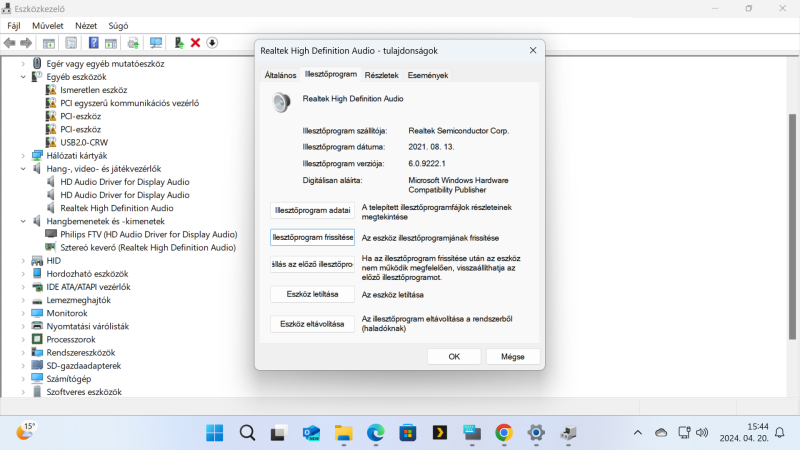
Task: Launch Outlook from the taskbar
Action: click(311, 433)
